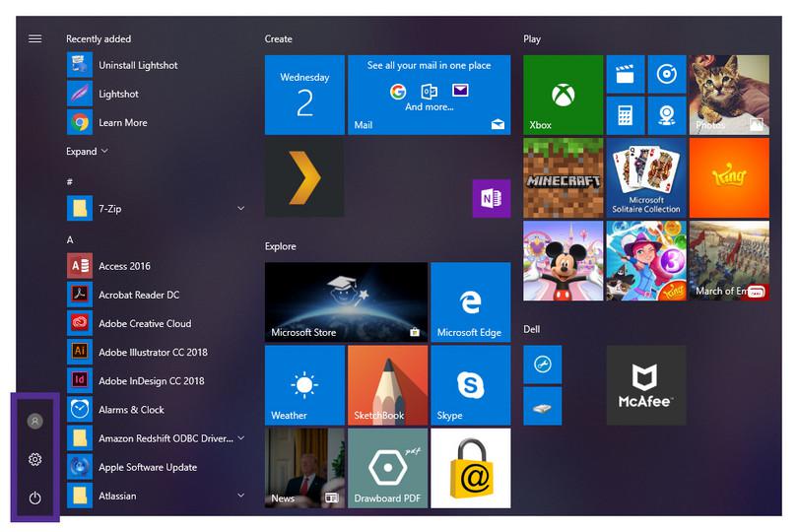This screenshot has width=798, height=532.
Task: Click the Explore group heading
Action: (x=281, y=246)
